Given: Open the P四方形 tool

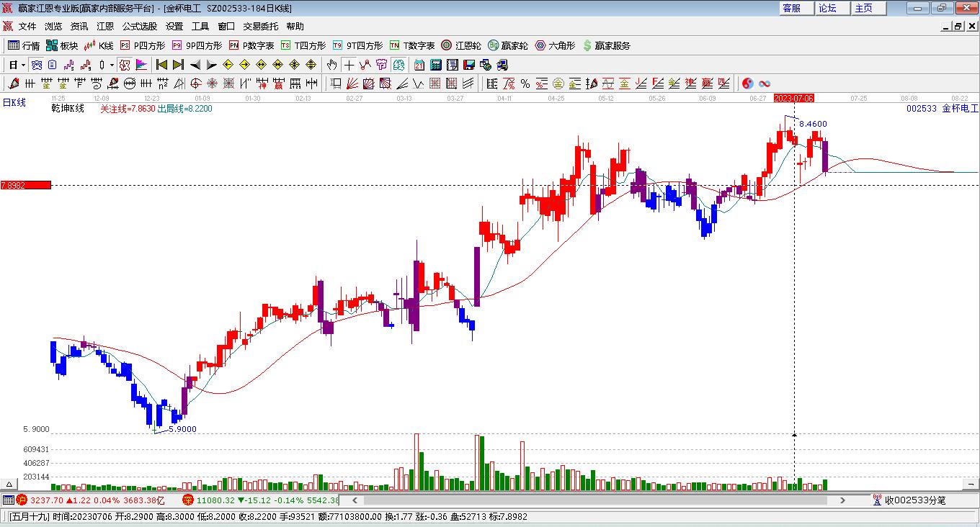Looking at the screenshot, I should tap(143, 45).
